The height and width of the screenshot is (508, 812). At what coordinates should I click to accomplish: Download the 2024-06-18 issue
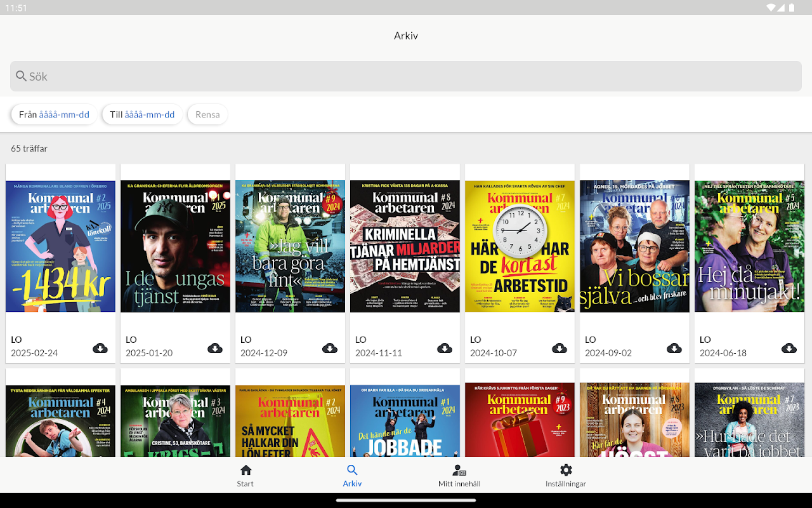(x=789, y=348)
